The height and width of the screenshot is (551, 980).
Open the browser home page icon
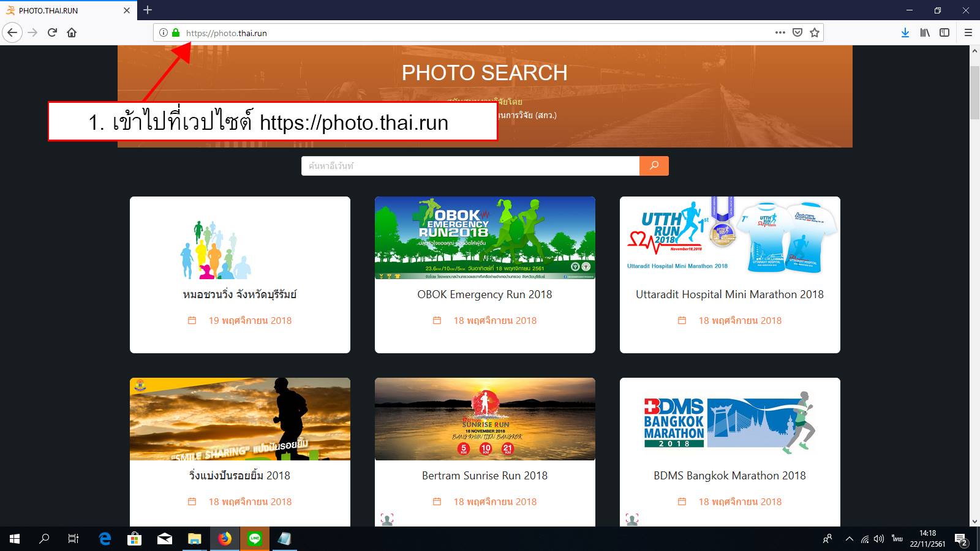coord(72,32)
